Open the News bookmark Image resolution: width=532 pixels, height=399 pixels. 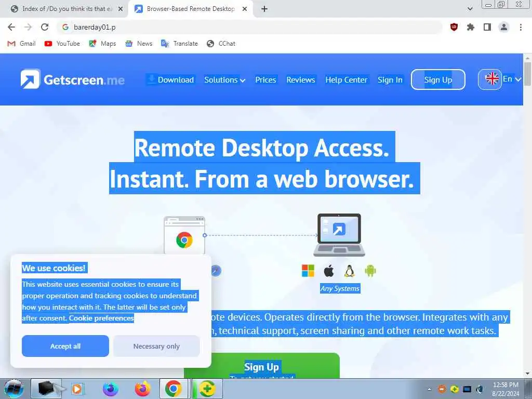139,44
